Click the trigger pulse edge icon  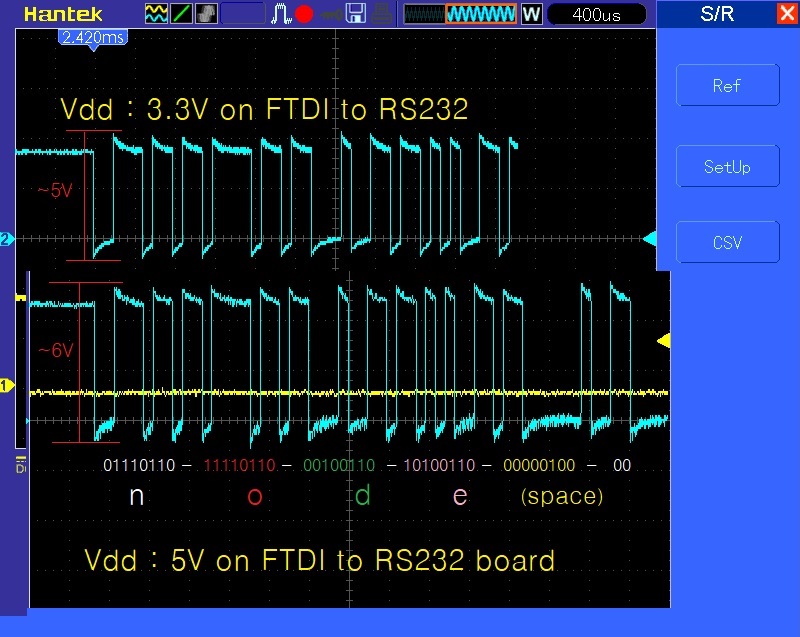coord(280,14)
